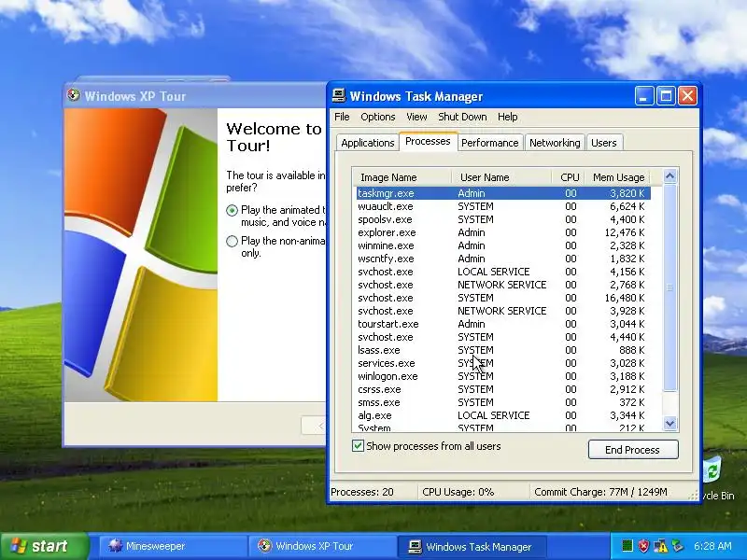Click the process list scroll up arrow
Image resolution: width=747 pixels, height=560 pixels.
tap(669, 176)
